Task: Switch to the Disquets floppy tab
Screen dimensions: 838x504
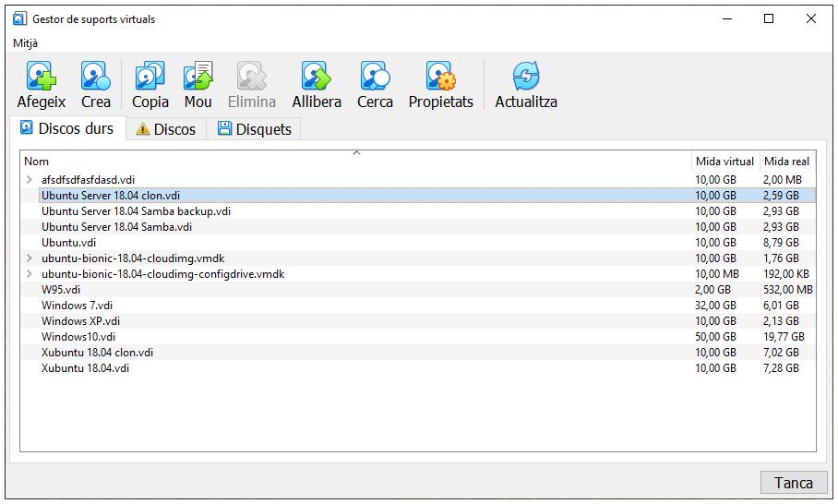Action: (254, 129)
